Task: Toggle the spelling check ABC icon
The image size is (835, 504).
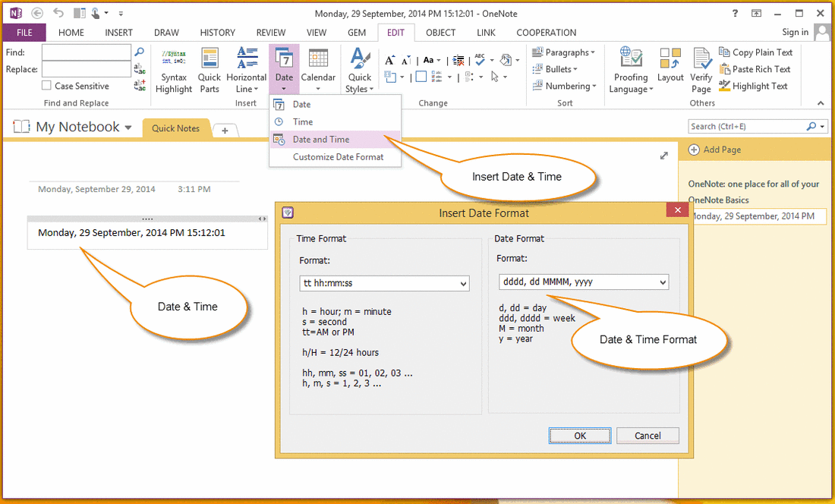Action: (481, 60)
